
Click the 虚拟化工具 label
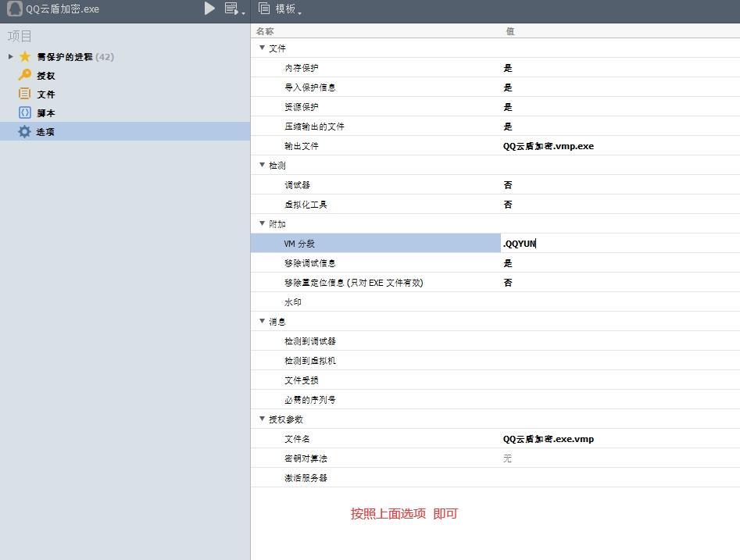click(306, 205)
